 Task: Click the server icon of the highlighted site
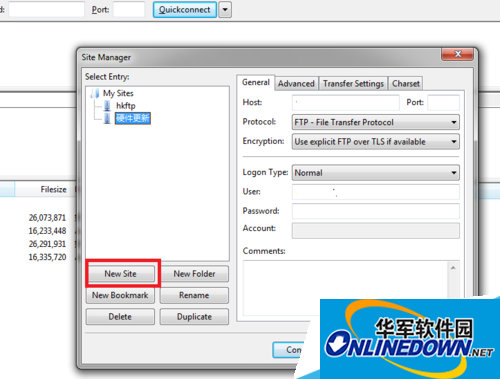pos(107,119)
